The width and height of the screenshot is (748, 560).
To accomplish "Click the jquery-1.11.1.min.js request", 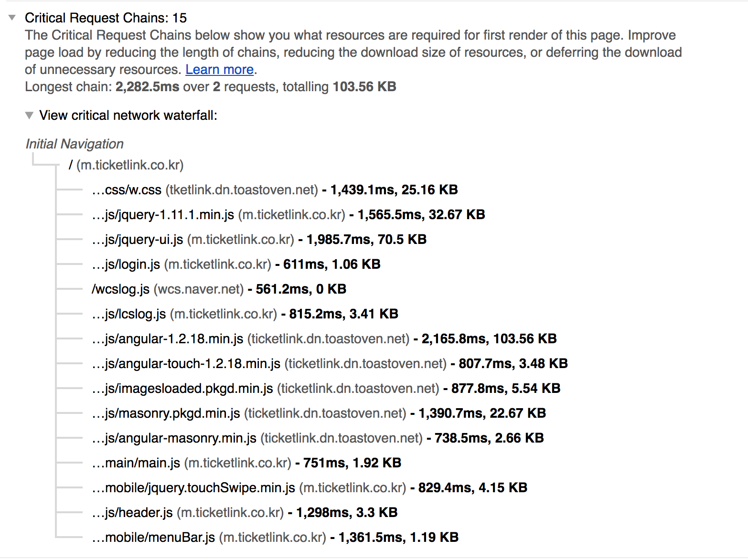I will point(163,215).
